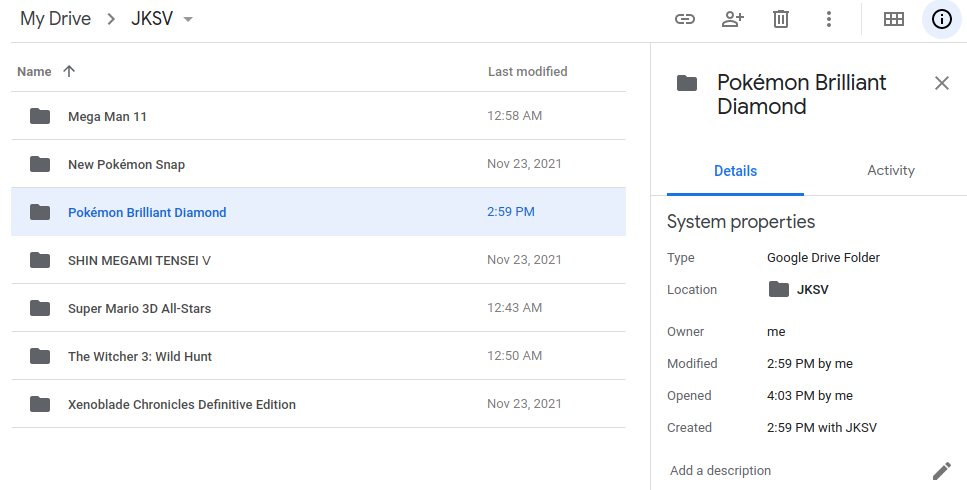Image resolution: width=967 pixels, height=490 pixels.
Task: Click The Witcher 3 folder icon
Action: [40, 356]
